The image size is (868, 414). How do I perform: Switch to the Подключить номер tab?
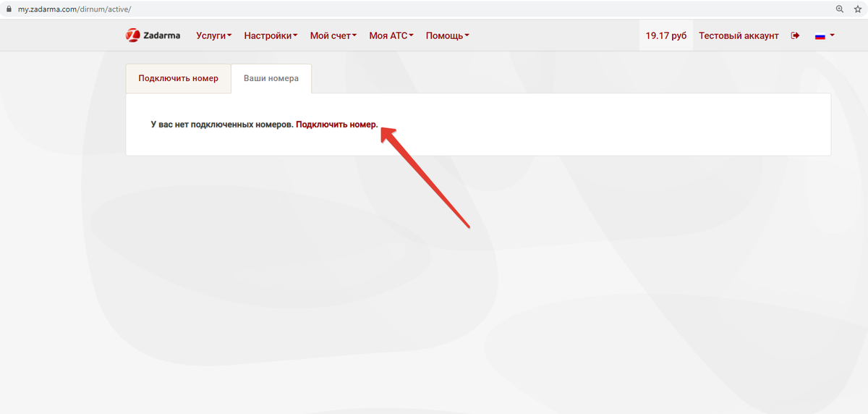pyautogui.click(x=178, y=78)
